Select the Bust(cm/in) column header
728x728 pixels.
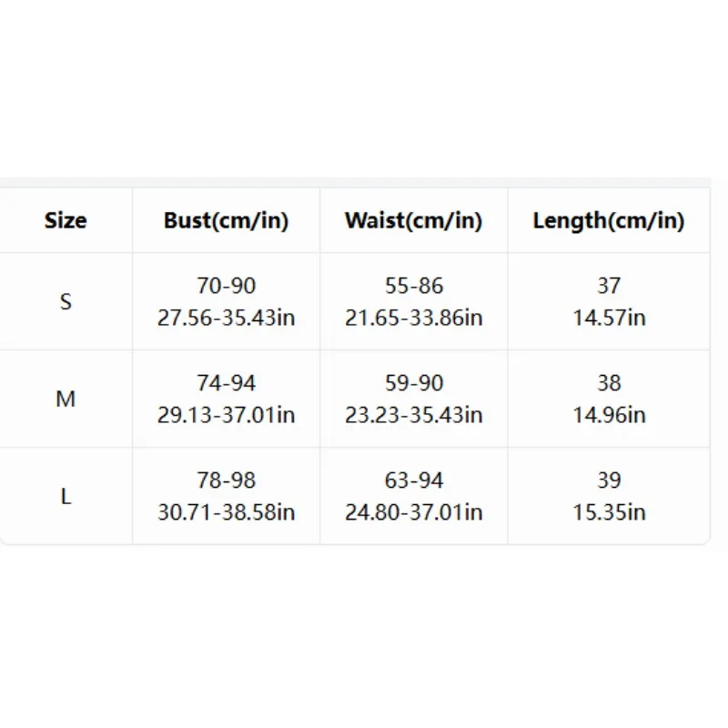[x=226, y=220]
